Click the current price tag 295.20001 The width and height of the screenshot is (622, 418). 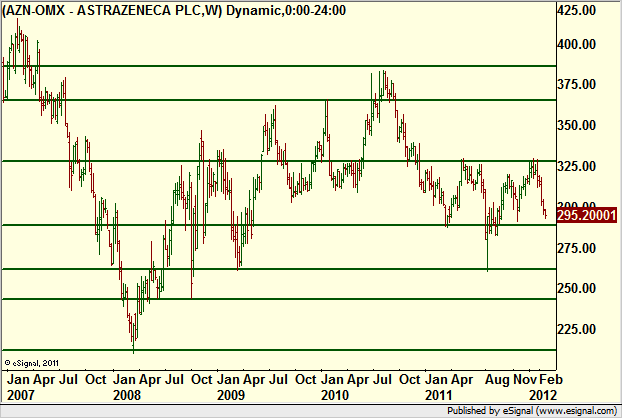[587, 215]
